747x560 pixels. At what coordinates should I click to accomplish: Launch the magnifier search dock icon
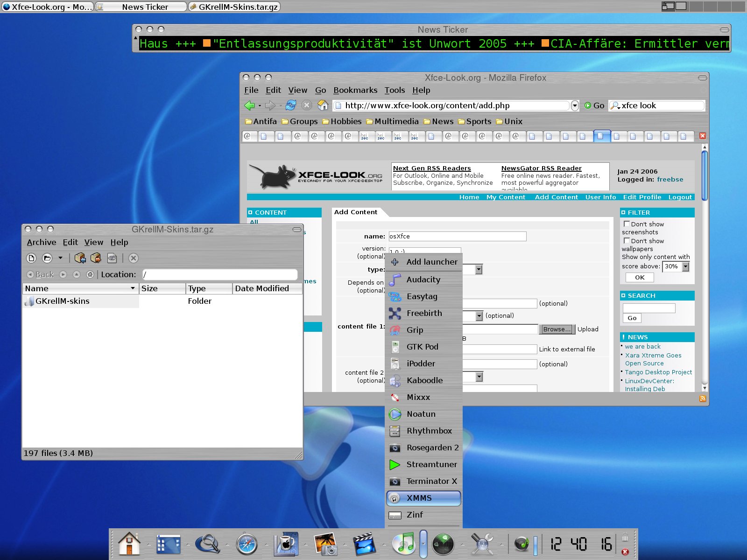pyautogui.click(x=207, y=544)
